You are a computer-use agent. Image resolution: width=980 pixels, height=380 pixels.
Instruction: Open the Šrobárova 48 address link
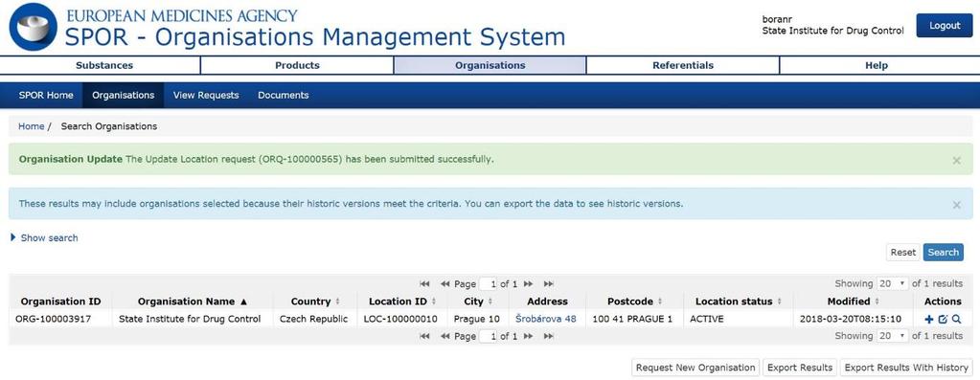[546, 319]
